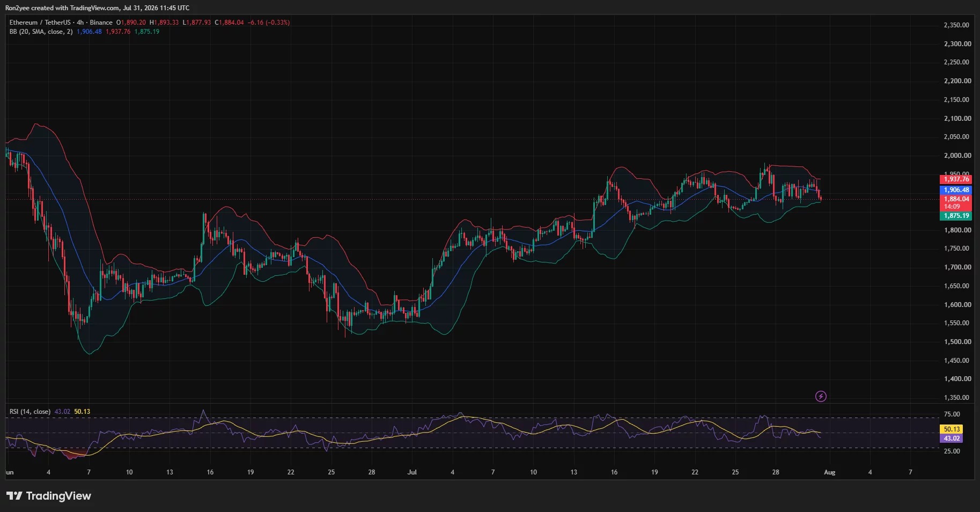Click the low value L1,877.93

[x=197, y=23]
